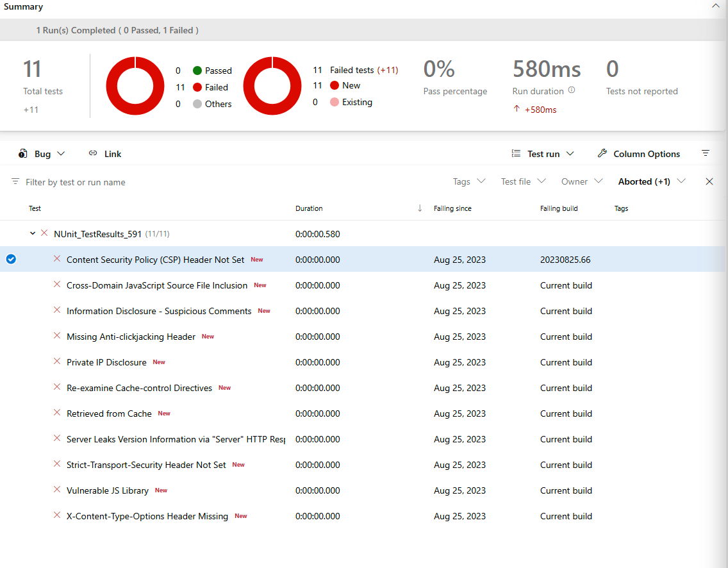Image resolution: width=728 pixels, height=568 pixels.
Task: Click the chain Link icon
Action: pos(93,153)
